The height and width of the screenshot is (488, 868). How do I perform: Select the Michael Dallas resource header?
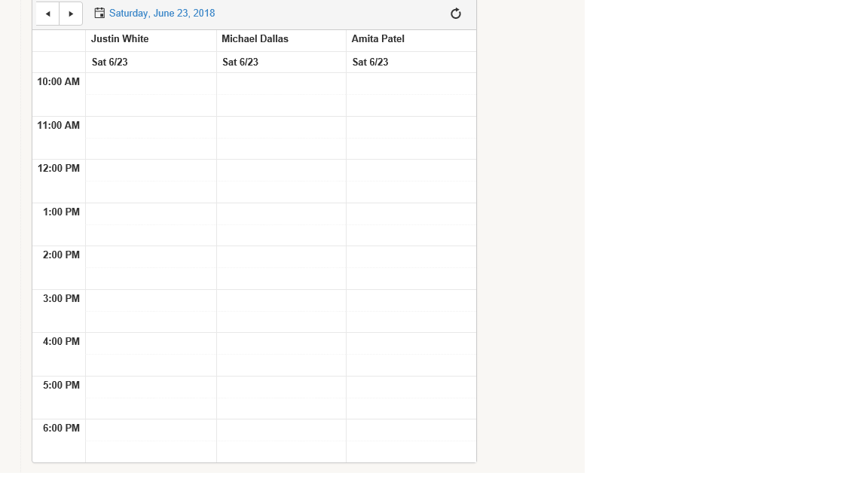(255, 39)
